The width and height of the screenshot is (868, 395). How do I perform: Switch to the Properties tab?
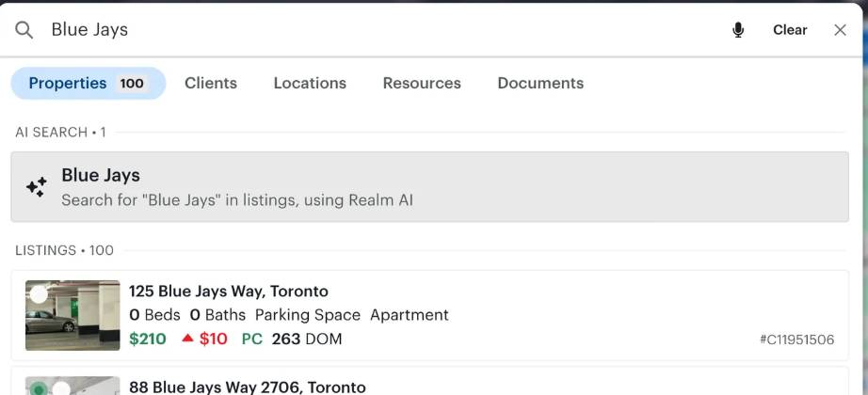pyautogui.click(x=88, y=84)
